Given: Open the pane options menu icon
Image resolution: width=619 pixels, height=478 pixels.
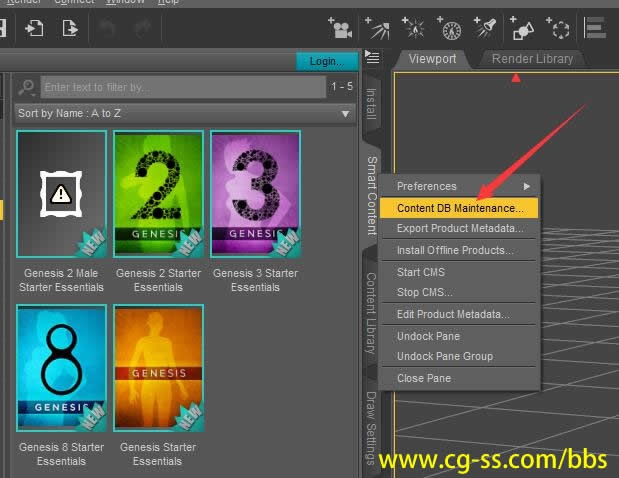Looking at the screenshot, I should [x=372, y=56].
